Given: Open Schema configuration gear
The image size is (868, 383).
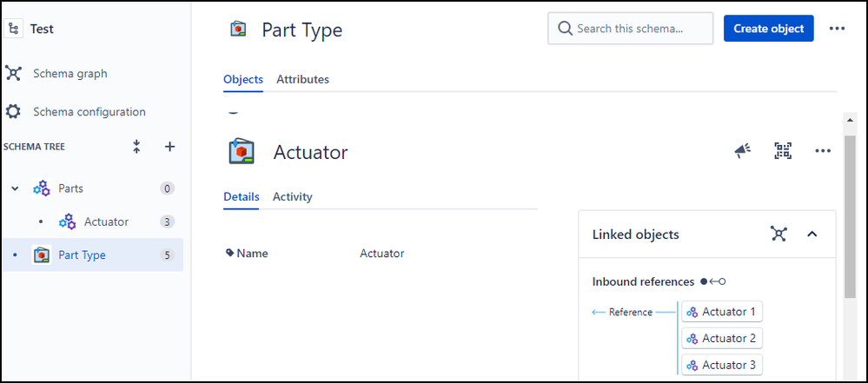Looking at the screenshot, I should pyautogui.click(x=13, y=112).
